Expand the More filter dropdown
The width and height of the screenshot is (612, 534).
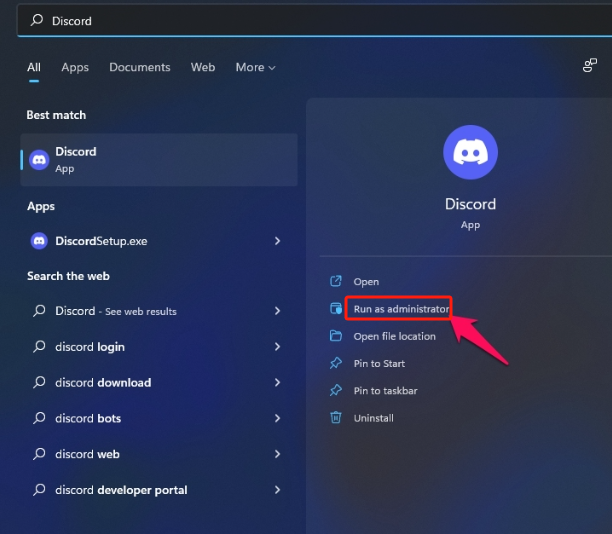point(255,67)
